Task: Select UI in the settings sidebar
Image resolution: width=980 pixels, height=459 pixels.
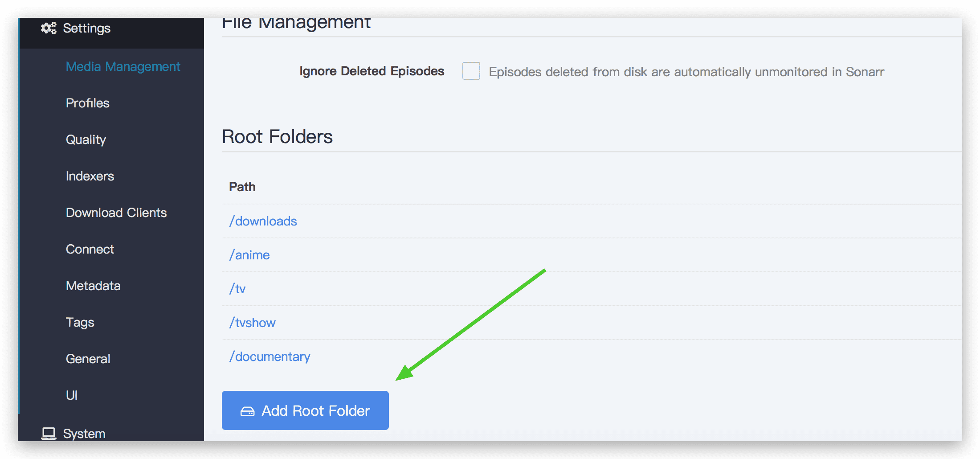Action: pyautogui.click(x=72, y=395)
